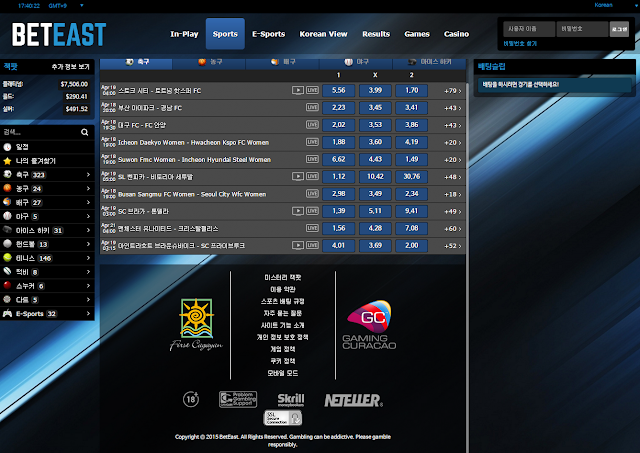Expand the volleyball 27 sidebar row chevron

[x=88, y=202]
